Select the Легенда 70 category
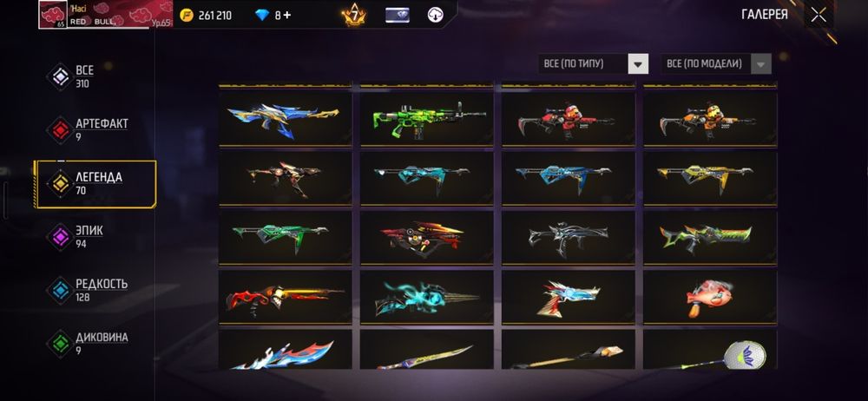The image size is (868, 401). 95,184
